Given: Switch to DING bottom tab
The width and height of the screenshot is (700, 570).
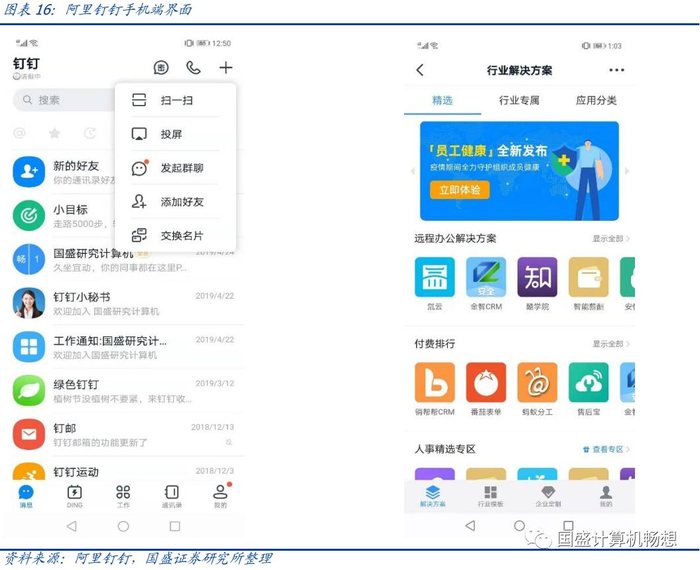Looking at the screenshot, I should pos(75,496).
